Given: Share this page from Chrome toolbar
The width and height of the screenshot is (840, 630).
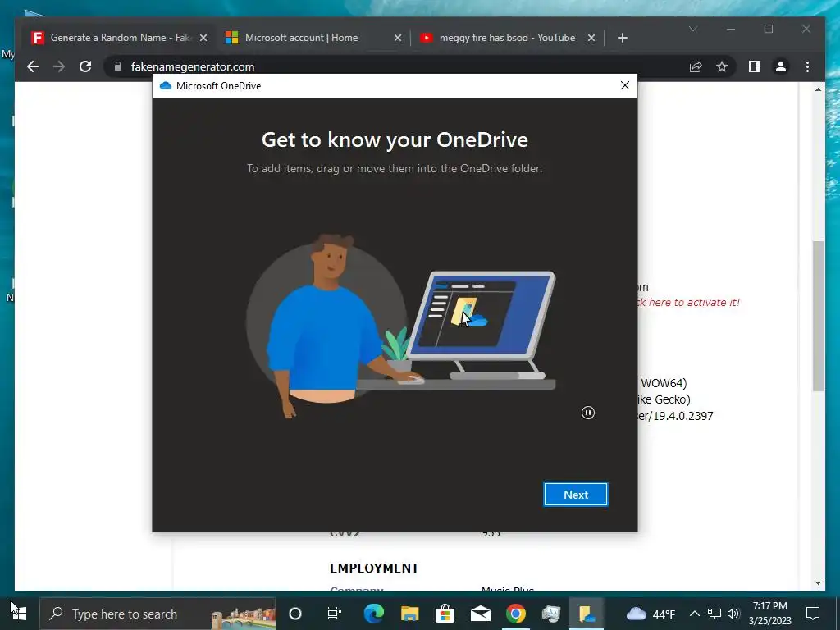Looking at the screenshot, I should click(x=696, y=66).
